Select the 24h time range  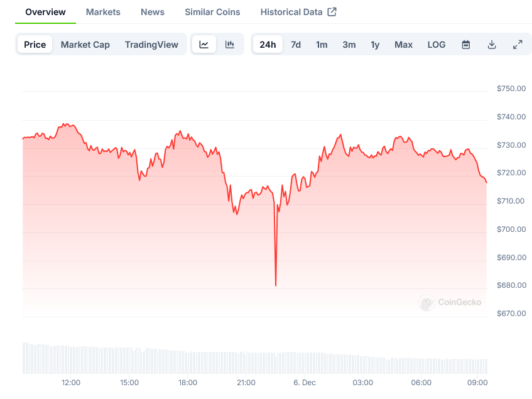tap(268, 45)
